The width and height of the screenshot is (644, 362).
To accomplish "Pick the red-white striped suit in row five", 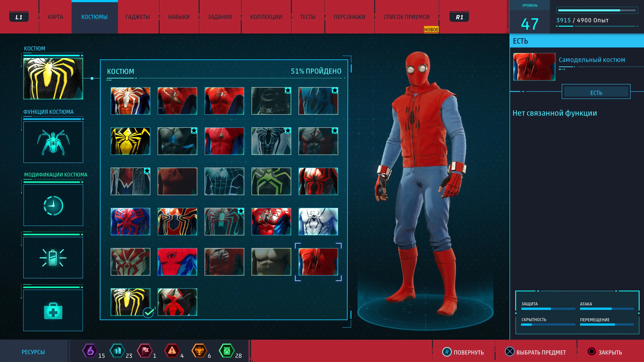I will point(130,262).
